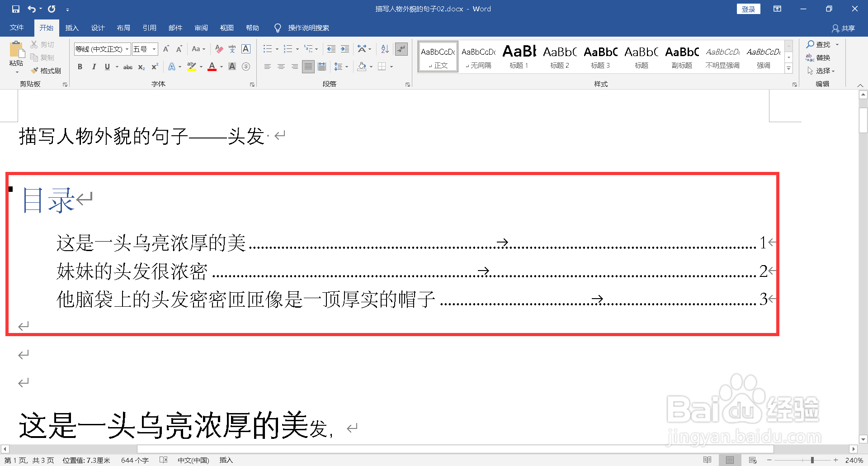Screen dimensions: 868x466
Task: Switch to Web Layout view
Action: pyautogui.click(x=753, y=460)
